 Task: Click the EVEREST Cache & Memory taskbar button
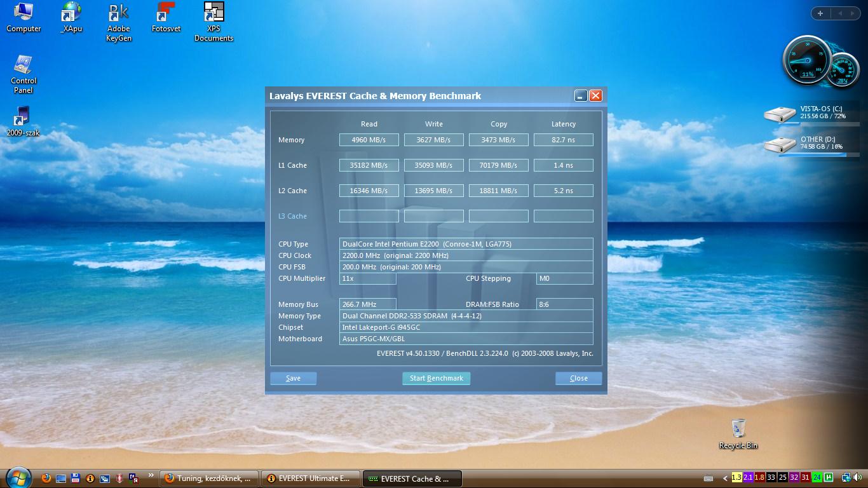pos(412,478)
